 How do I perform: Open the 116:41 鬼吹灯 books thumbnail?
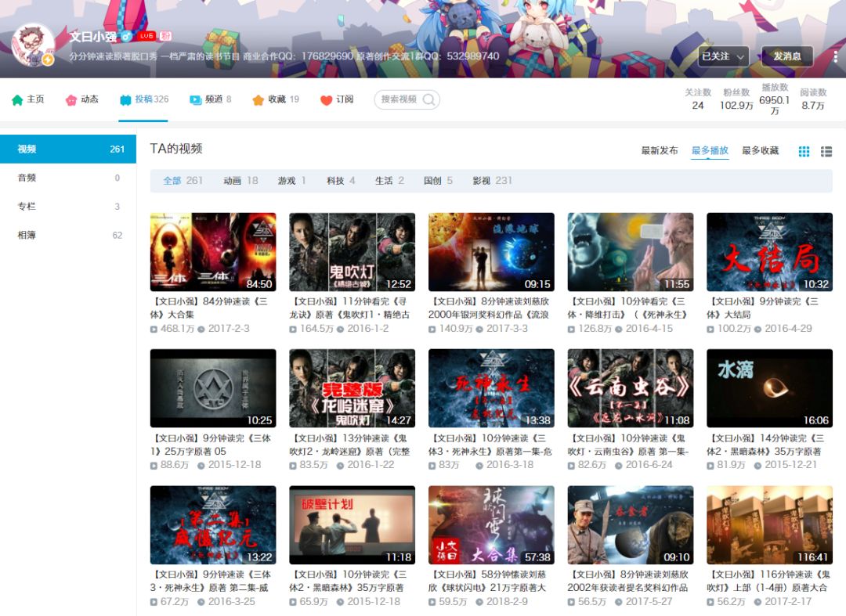coord(770,525)
